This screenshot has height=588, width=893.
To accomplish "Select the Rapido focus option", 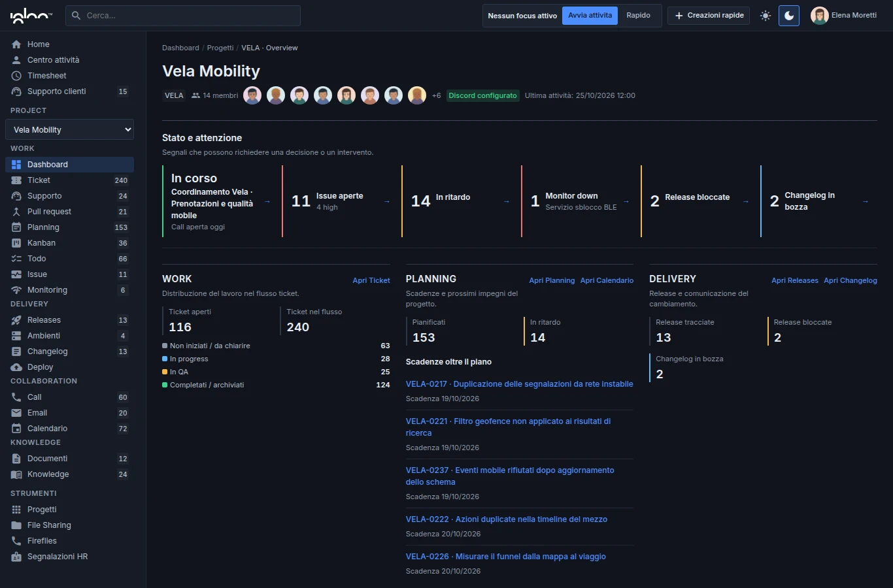I will click(638, 16).
